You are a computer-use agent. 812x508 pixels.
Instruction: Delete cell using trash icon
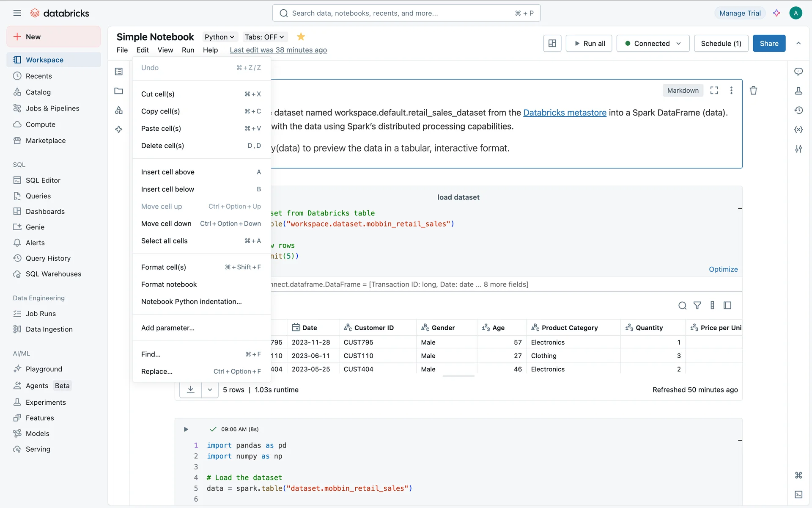point(753,90)
